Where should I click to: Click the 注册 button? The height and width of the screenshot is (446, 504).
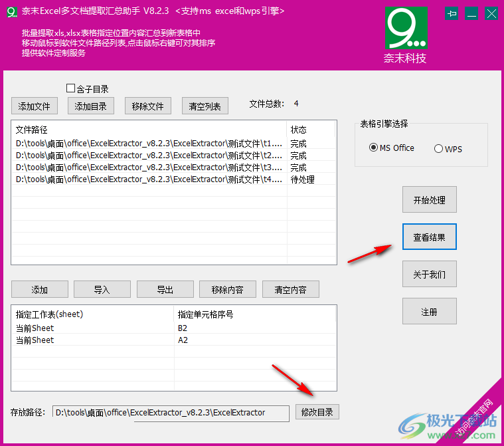[430, 311]
